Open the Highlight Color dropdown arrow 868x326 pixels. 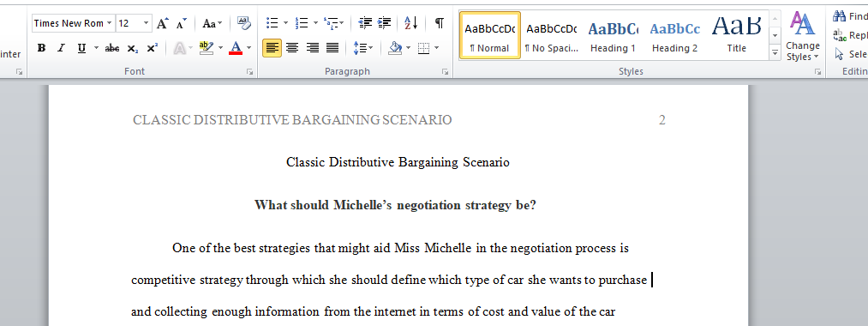click(x=220, y=48)
